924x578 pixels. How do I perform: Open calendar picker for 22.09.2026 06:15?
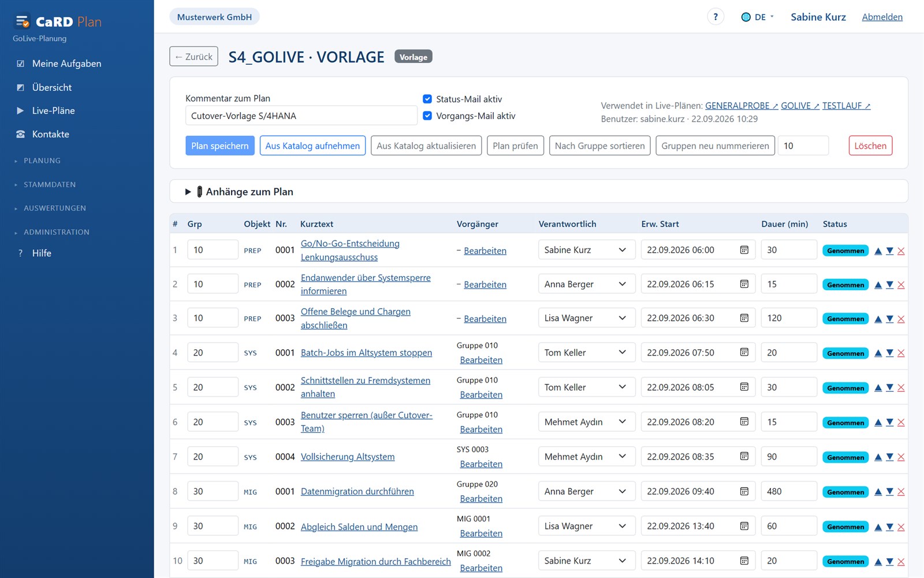click(744, 284)
